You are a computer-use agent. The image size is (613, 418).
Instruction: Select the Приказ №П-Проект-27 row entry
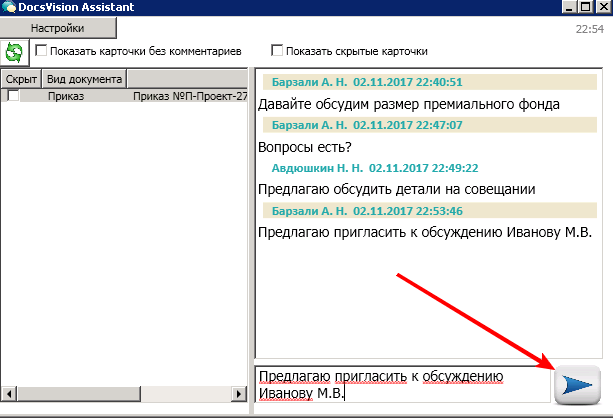[x=190, y=96]
